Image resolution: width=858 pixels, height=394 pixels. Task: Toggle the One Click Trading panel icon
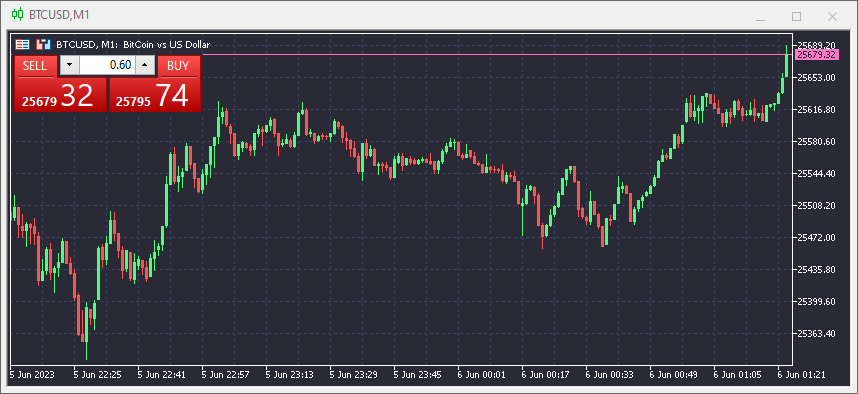[x=22, y=45]
